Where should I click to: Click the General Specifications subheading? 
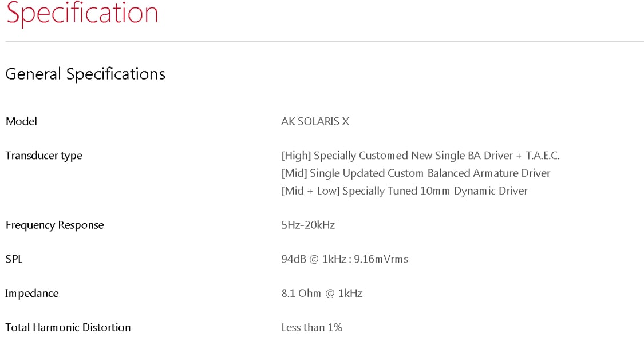coord(85,74)
